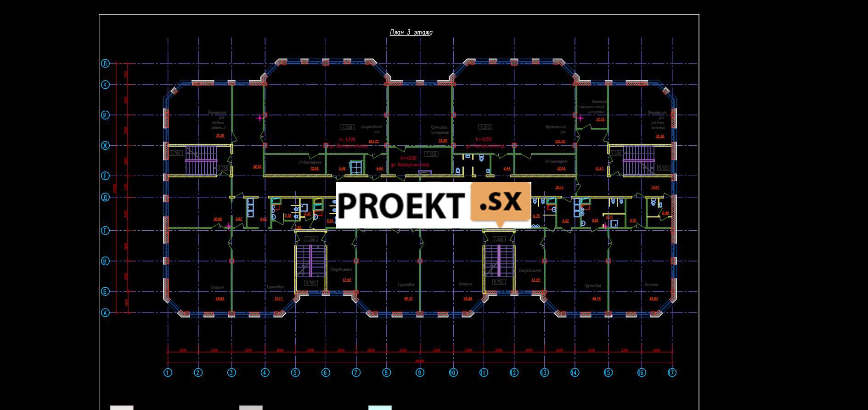Click the elevator symbol beside area 5.49
The image size is (868, 410).
356,167
